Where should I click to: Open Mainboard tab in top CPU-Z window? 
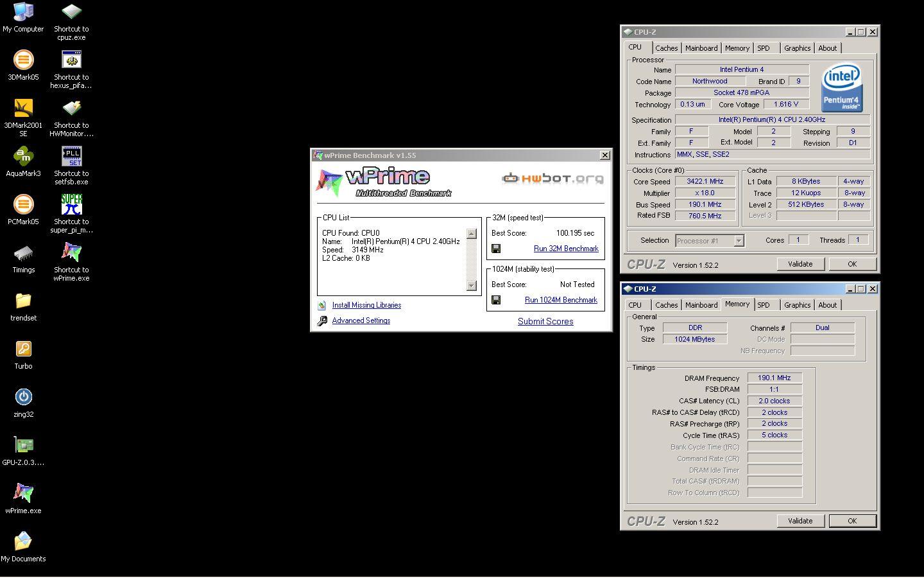701,48
